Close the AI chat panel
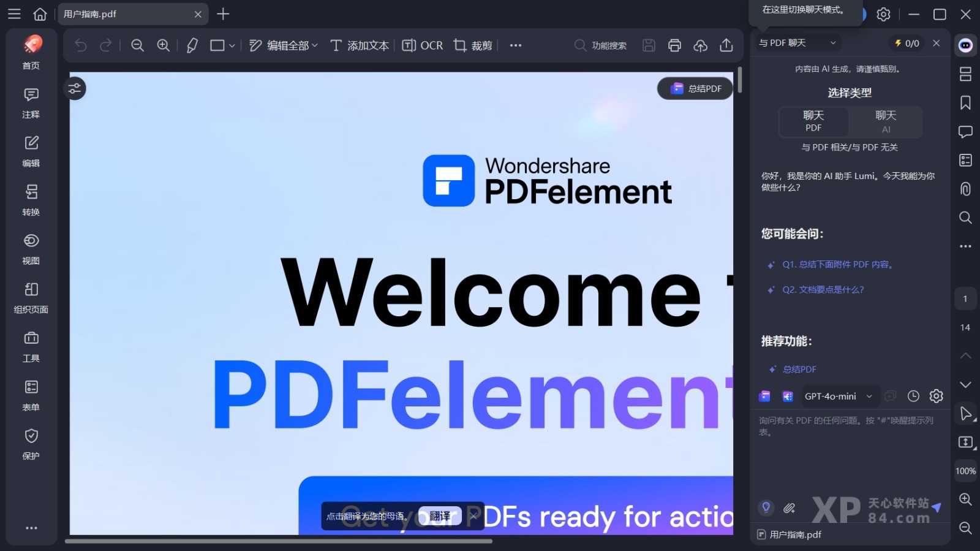The width and height of the screenshot is (980, 551). 936,43
